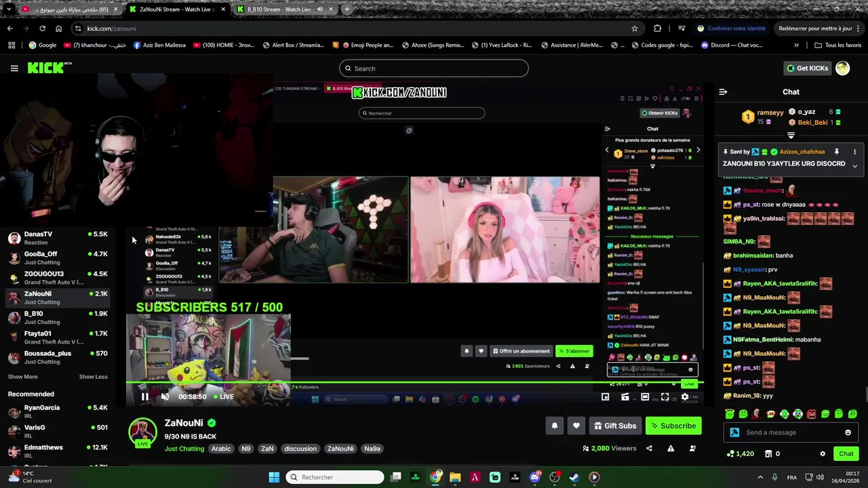Click the Get KICKs button
This screenshot has height=488, width=868.
pyautogui.click(x=807, y=68)
